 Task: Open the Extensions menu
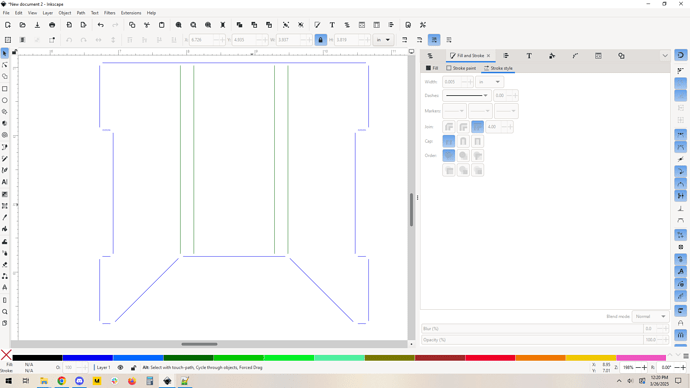click(x=131, y=13)
